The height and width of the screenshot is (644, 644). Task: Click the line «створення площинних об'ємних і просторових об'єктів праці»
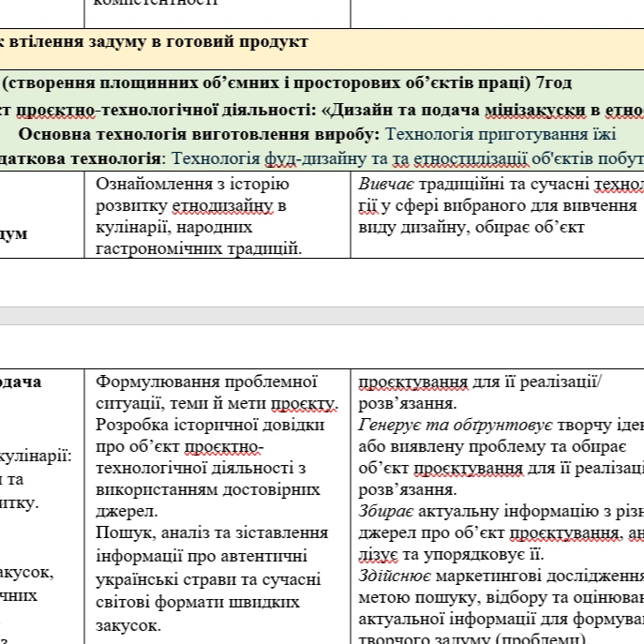[266, 83]
